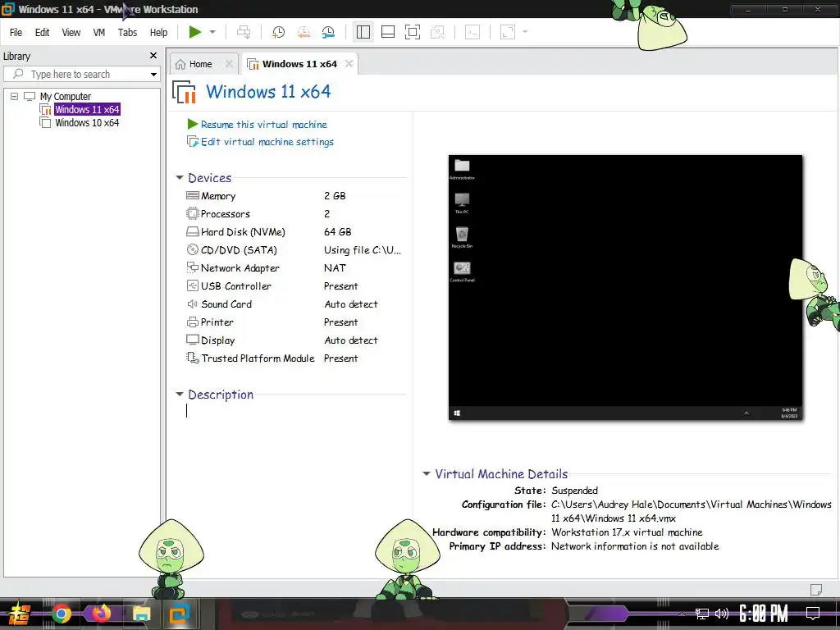Open File Explorer from taskbar

[141, 614]
